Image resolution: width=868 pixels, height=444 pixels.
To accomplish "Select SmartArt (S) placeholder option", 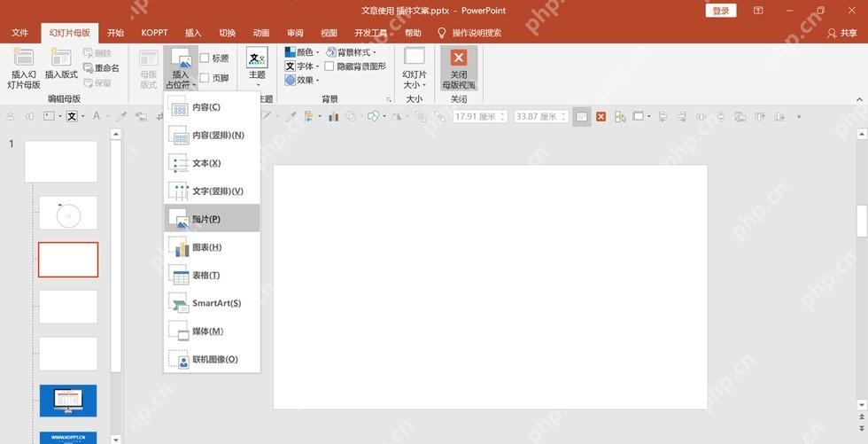I will tap(212, 303).
